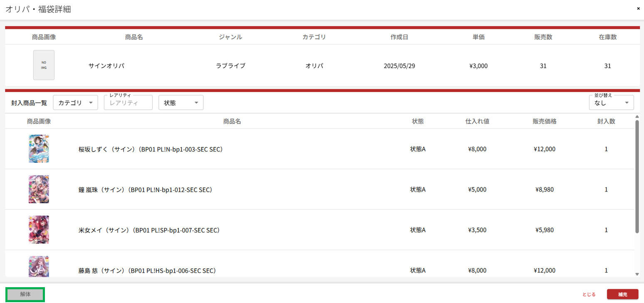Click the ¥3,500 purchase cost
The image size is (644, 303).
click(x=477, y=230)
